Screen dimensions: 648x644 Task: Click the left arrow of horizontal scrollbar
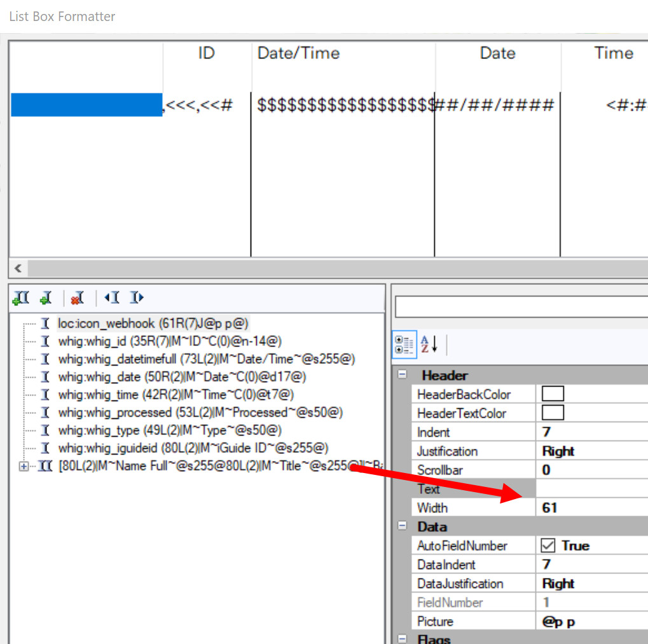[x=18, y=268]
